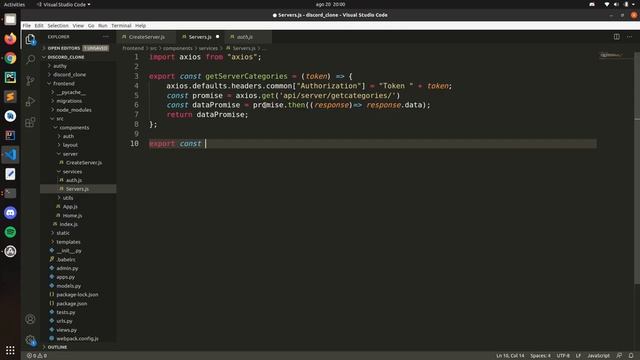
Task: Click the feedback icon in status bar
Action: point(619,356)
